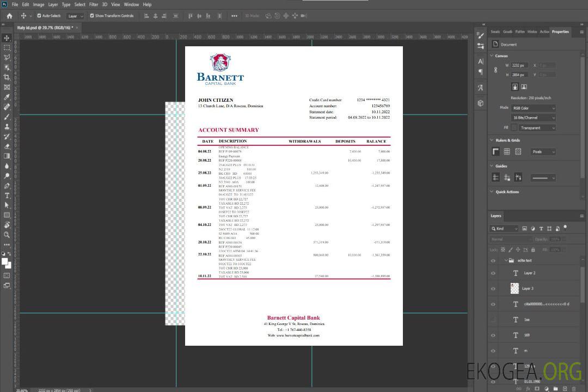Toggle the layer filter on/off switch

pos(565,228)
